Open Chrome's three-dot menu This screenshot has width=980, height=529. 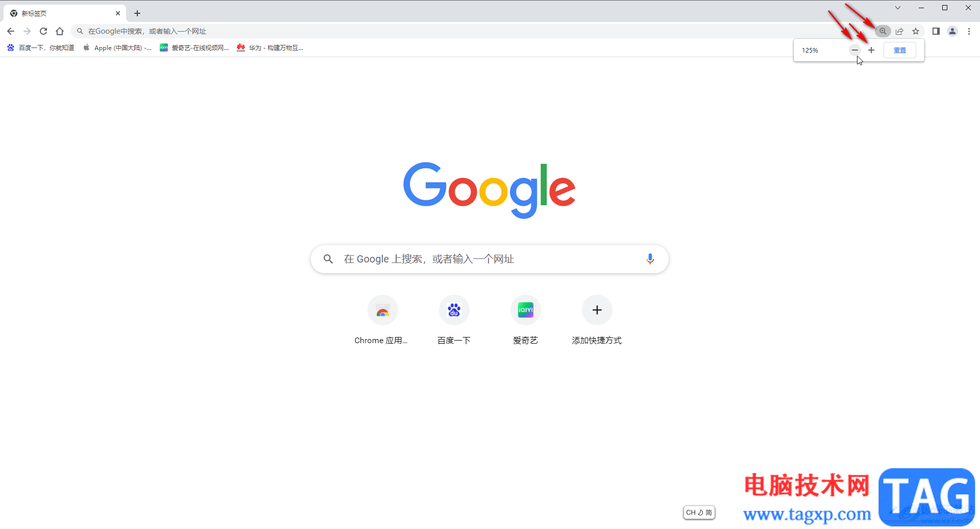969,31
